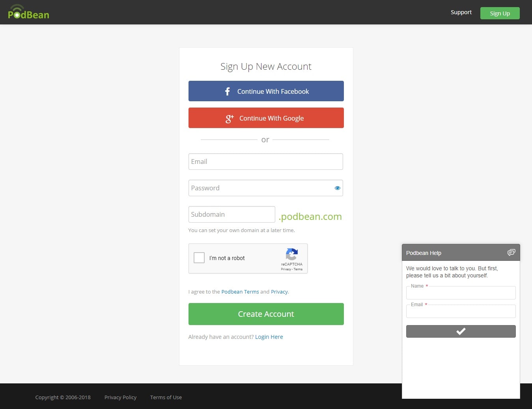Image resolution: width=532 pixels, height=409 pixels.
Task: Open the Podbean Terms link
Action: click(x=240, y=292)
